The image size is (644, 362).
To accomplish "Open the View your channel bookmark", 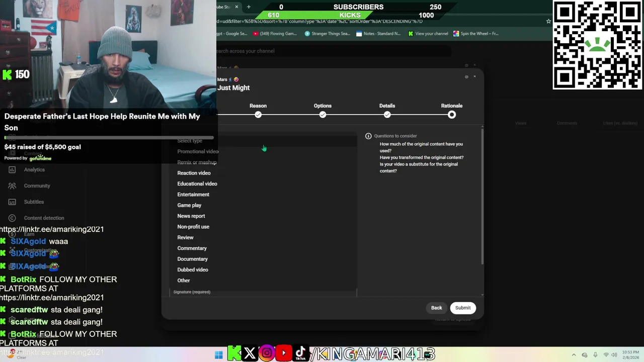I will click(x=428, y=34).
